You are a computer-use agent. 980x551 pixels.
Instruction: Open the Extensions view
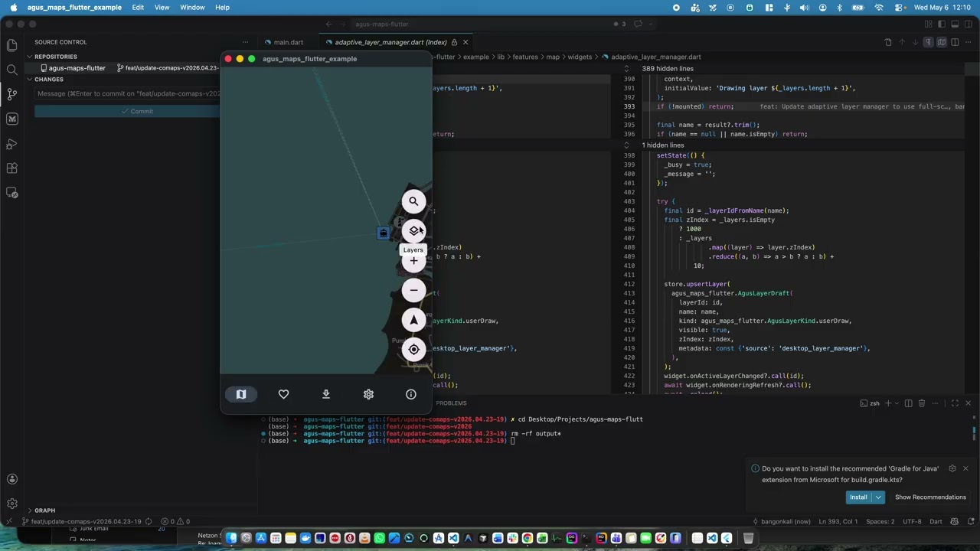pos(12,168)
